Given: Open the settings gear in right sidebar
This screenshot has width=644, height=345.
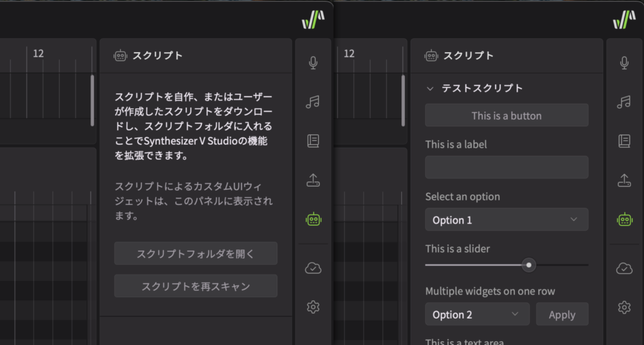Looking at the screenshot, I should [x=624, y=307].
